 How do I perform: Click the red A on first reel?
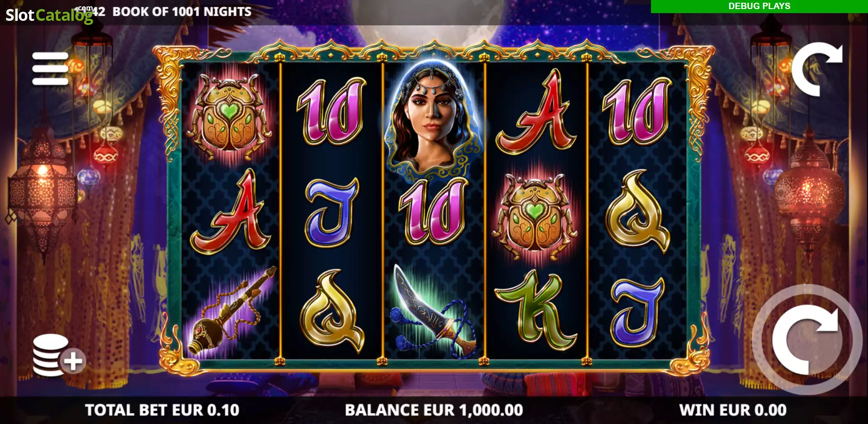tap(231, 212)
